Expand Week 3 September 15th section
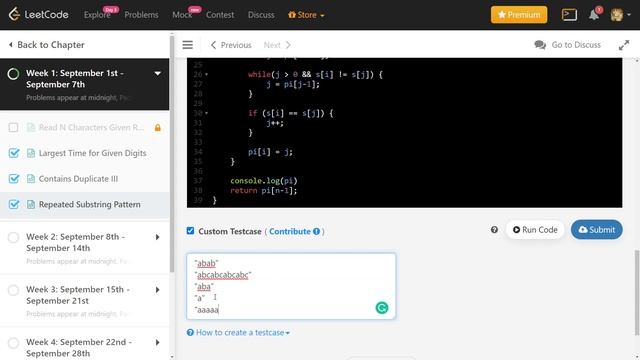640x360 pixels. tap(158, 290)
